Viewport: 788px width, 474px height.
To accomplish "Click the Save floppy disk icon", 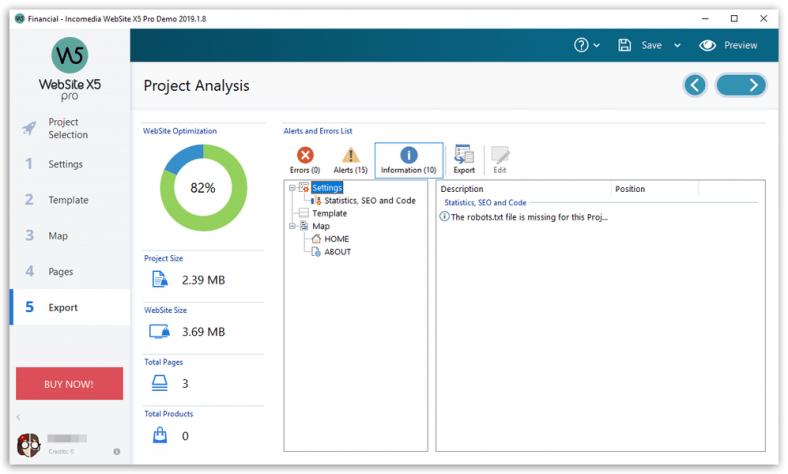I will click(624, 45).
